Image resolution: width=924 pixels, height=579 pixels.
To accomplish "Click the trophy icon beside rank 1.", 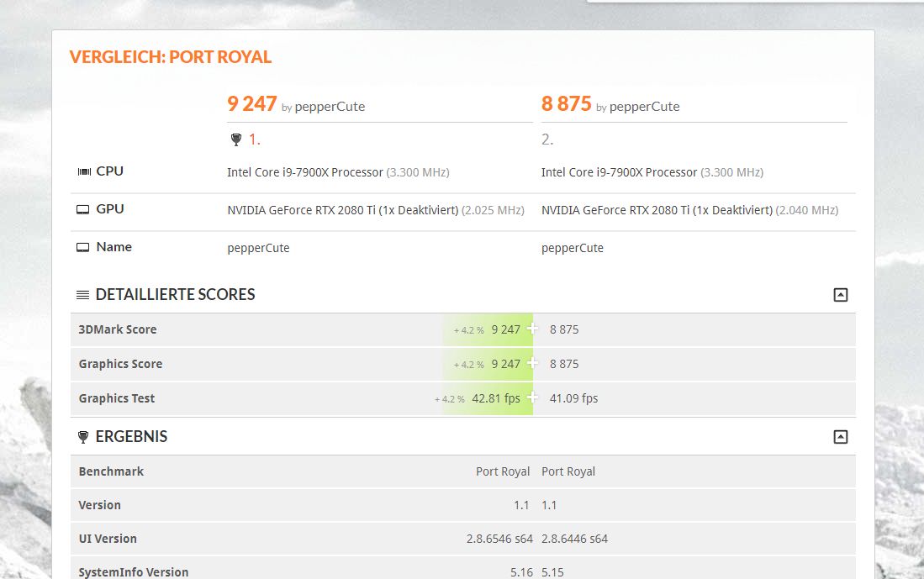I will (x=235, y=139).
